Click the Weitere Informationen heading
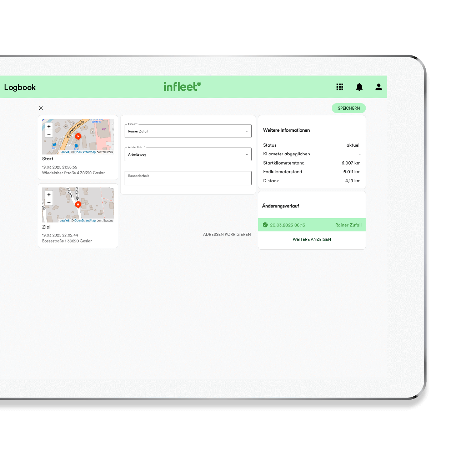The width and height of the screenshot is (476, 476). 286,130
